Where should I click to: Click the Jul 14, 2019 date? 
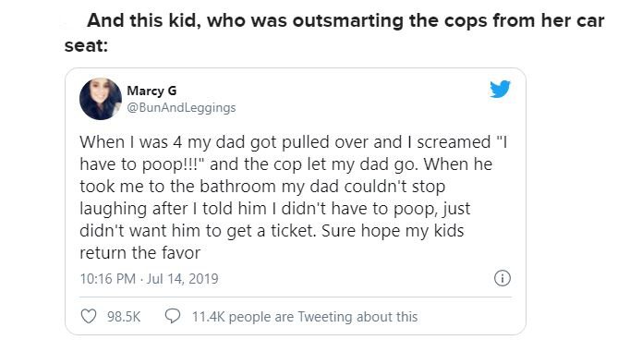pyautogui.click(x=183, y=279)
